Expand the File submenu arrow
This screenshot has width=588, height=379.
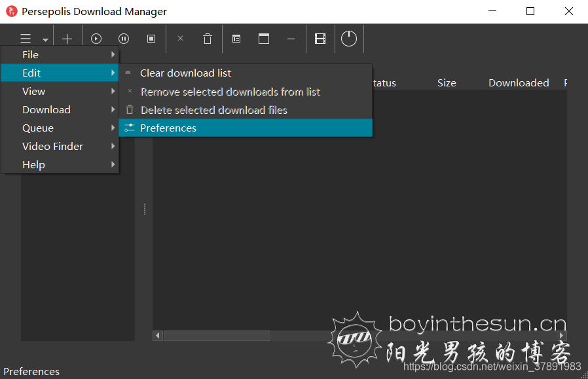[113, 54]
